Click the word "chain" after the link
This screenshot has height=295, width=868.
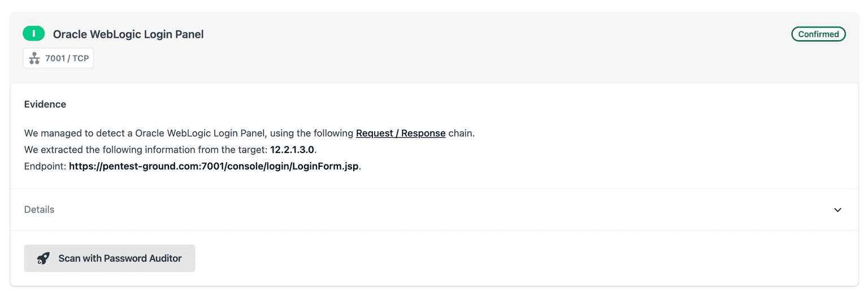[460, 133]
